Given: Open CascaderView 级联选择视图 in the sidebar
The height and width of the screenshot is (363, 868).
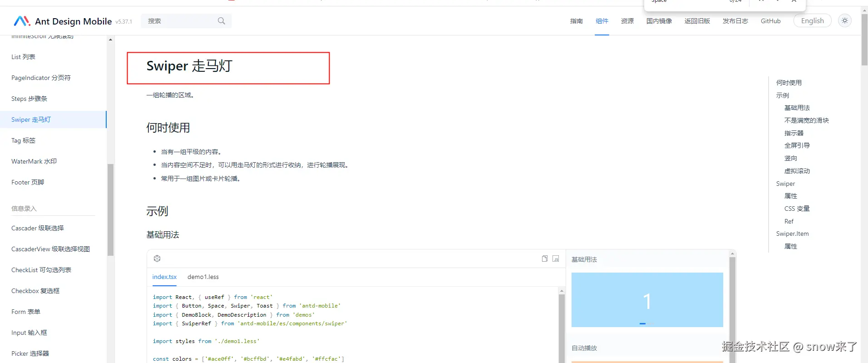Looking at the screenshot, I should (53, 249).
